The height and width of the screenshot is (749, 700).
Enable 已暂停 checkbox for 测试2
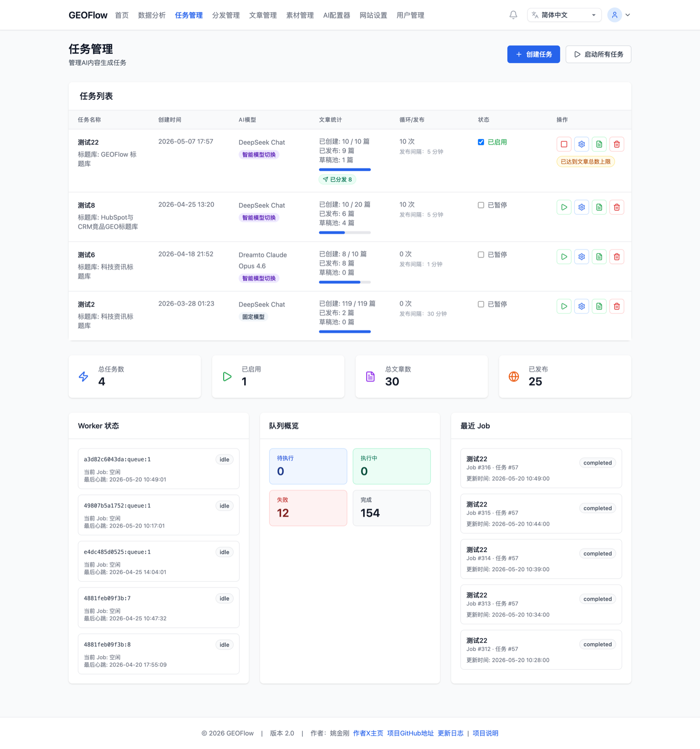click(x=481, y=304)
